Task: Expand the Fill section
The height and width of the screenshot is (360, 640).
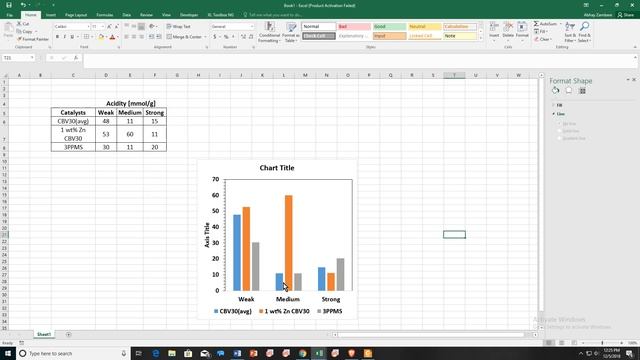Action: click(557, 105)
